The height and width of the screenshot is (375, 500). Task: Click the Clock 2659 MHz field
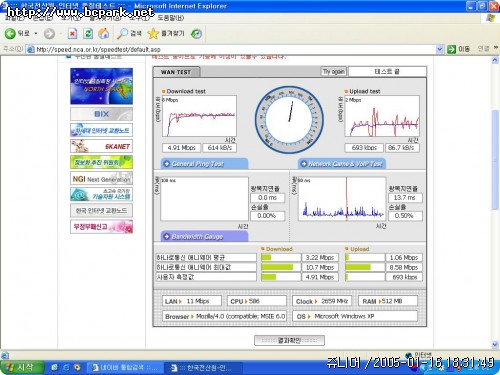coord(322,301)
